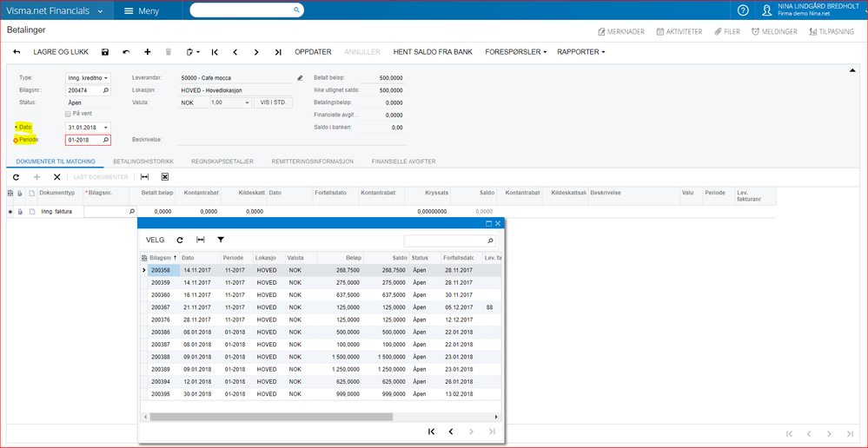Go to last record icon
The width and height of the screenshot is (868, 448).
coord(278,52)
